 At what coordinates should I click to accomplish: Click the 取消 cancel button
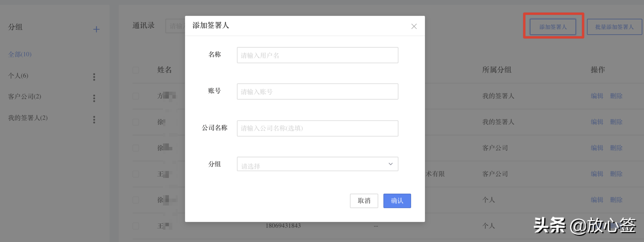click(364, 201)
